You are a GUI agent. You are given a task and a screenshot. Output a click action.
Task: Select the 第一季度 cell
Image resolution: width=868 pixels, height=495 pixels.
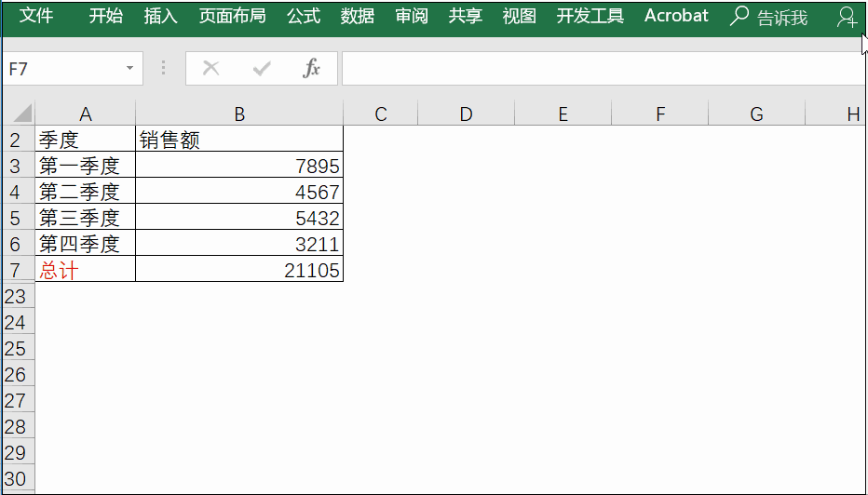click(86, 166)
